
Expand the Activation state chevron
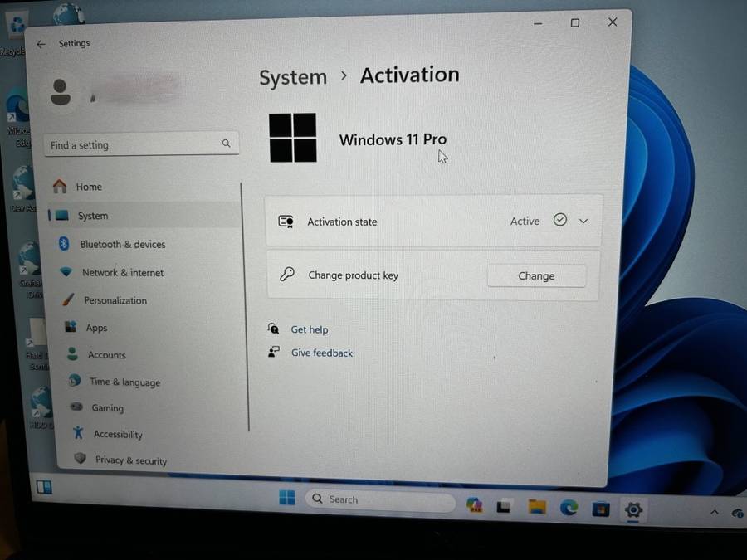(x=583, y=222)
